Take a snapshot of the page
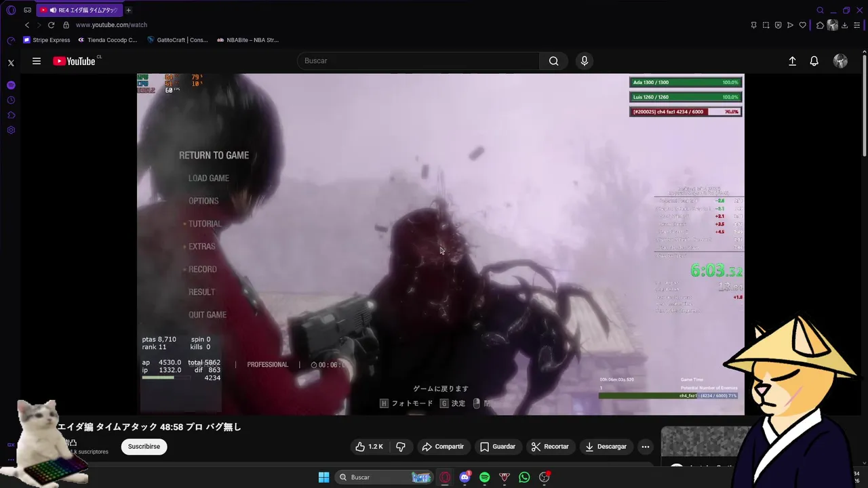Viewport: 868px width, 488px height. [x=766, y=25]
